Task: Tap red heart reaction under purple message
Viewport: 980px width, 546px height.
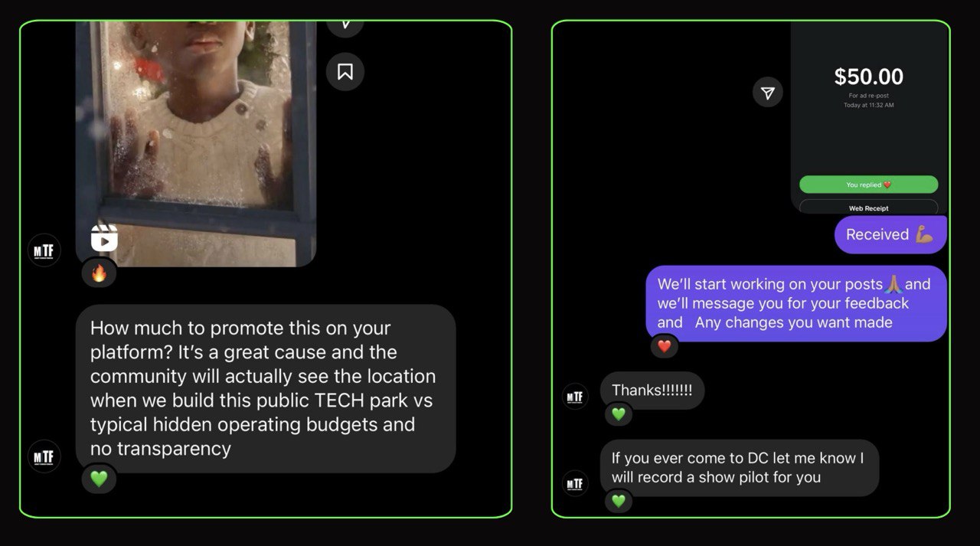Action: click(x=665, y=346)
